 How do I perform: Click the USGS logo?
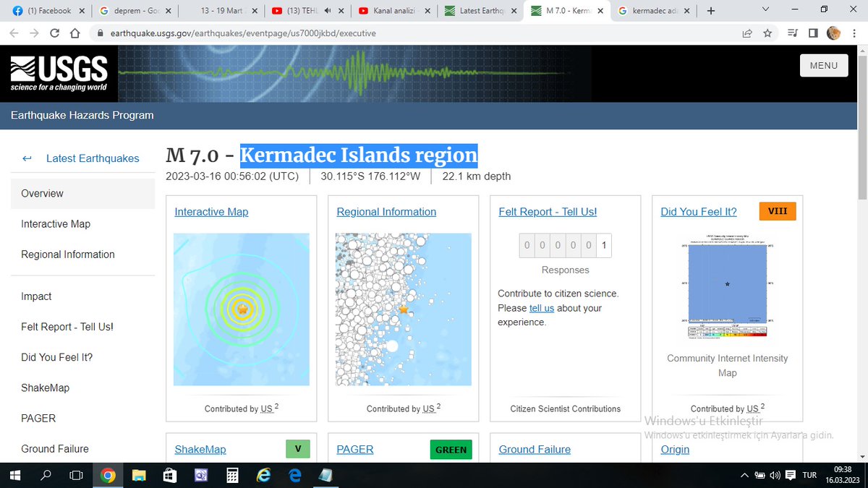click(x=59, y=73)
